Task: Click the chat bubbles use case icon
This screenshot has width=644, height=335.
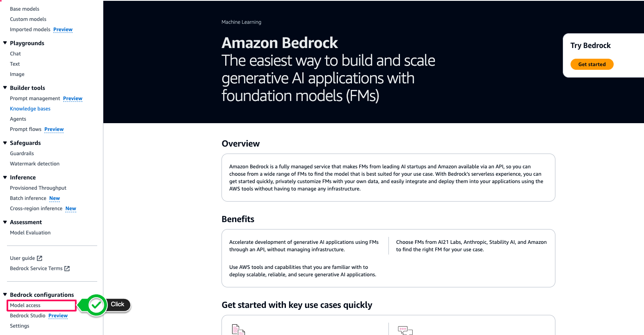Action: coord(405,330)
